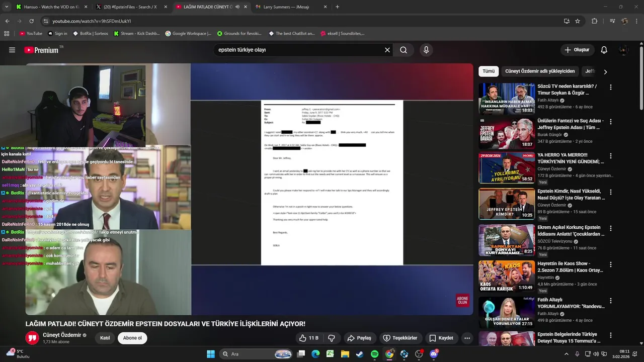
Task: Click the Chrome address bar URL
Action: [x=92, y=21]
